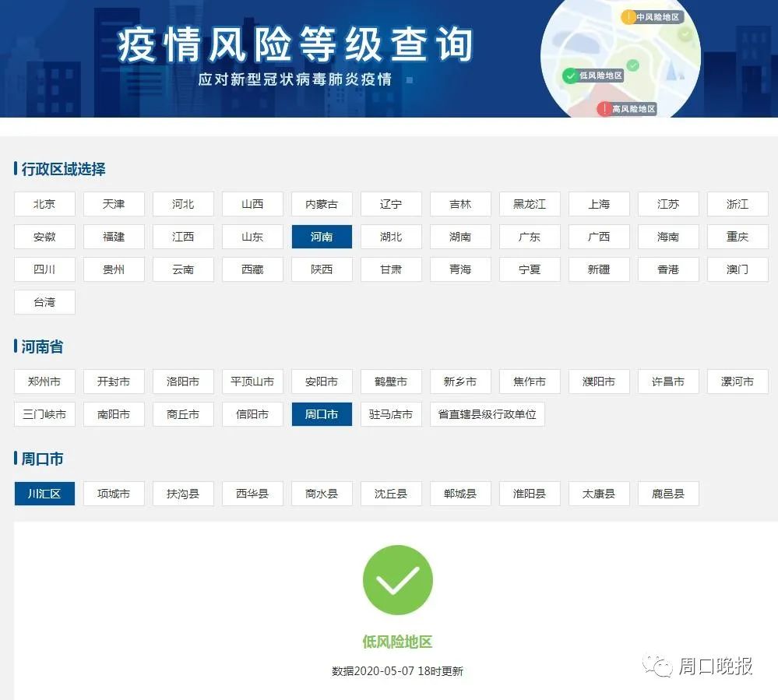Click the green 低风险地区 map marker icon
This screenshot has height=700, width=778.
[570, 76]
